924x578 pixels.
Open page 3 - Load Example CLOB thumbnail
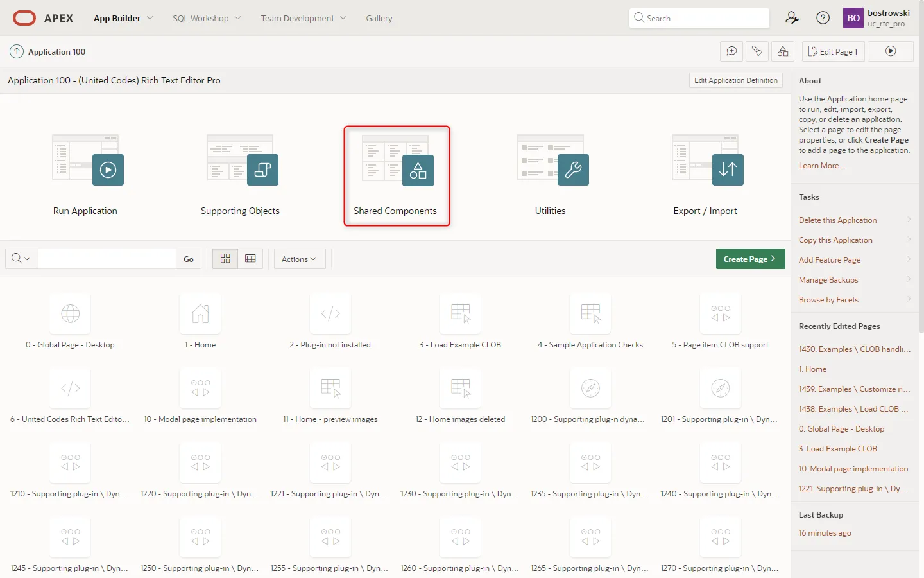(x=460, y=314)
